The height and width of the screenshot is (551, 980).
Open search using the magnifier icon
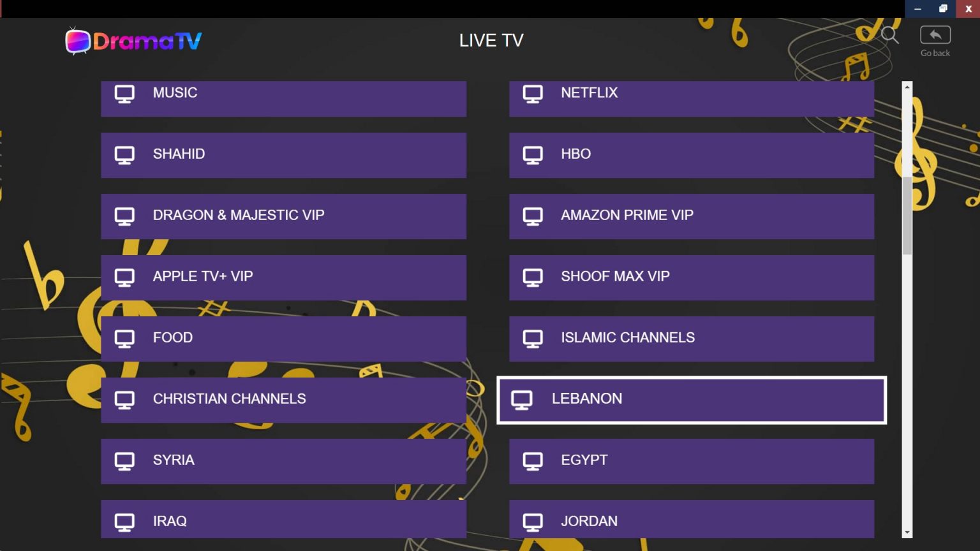pyautogui.click(x=889, y=36)
